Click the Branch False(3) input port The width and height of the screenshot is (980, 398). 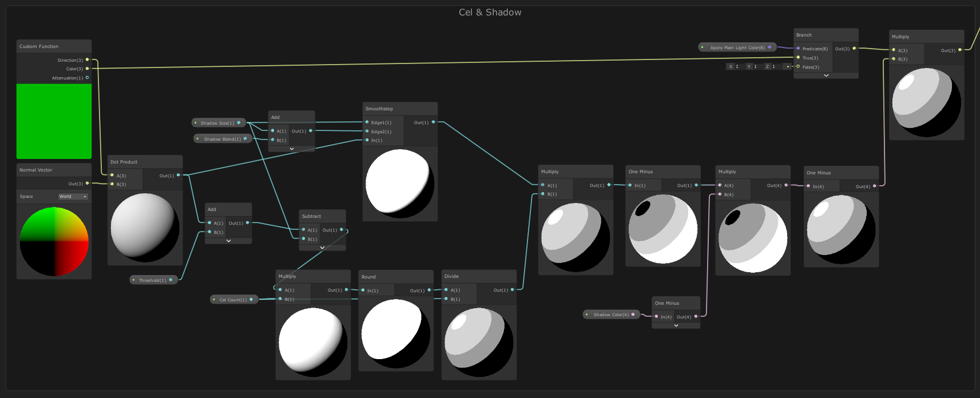(x=798, y=67)
